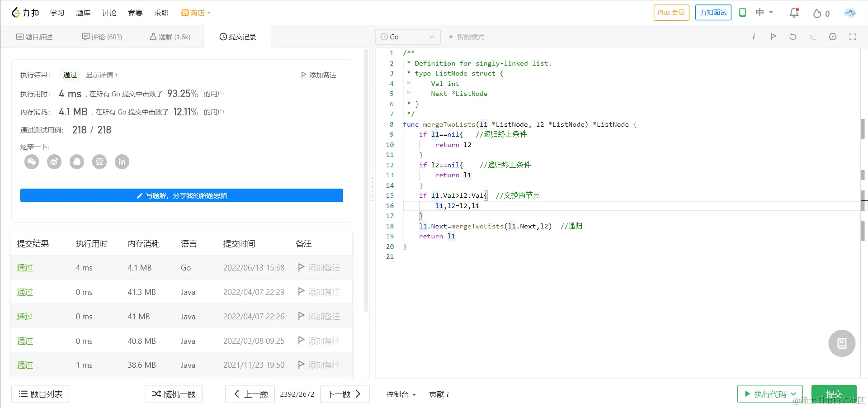This screenshot has width=868, height=408.
Task: Click the Plus 会员 button
Action: click(671, 13)
